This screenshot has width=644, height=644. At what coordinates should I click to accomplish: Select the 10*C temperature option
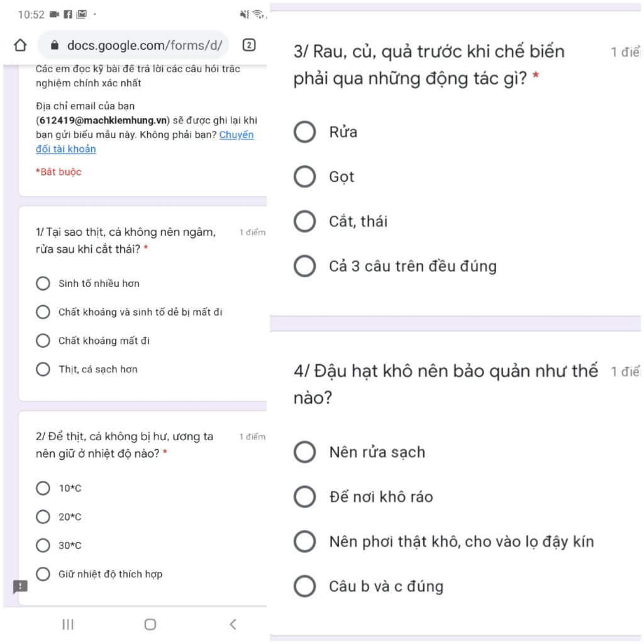(43, 488)
